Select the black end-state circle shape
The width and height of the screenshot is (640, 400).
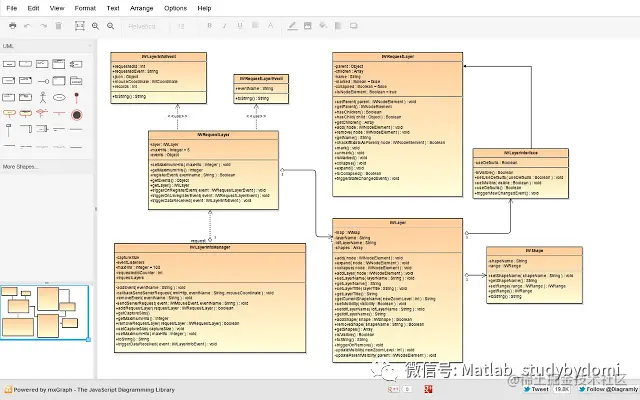pyautogui.click(x=76, y=115)
